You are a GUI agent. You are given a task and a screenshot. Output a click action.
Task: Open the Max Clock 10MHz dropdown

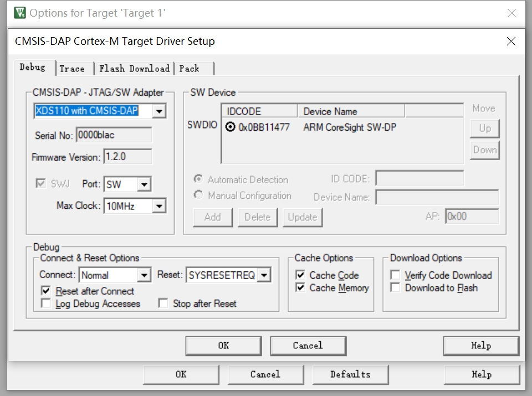point(159,206)
